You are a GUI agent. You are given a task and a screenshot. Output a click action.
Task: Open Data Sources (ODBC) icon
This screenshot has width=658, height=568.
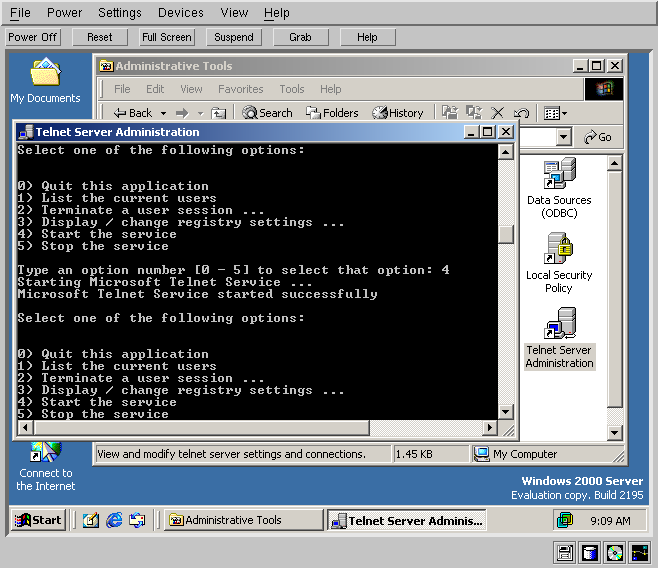(559, 188)
